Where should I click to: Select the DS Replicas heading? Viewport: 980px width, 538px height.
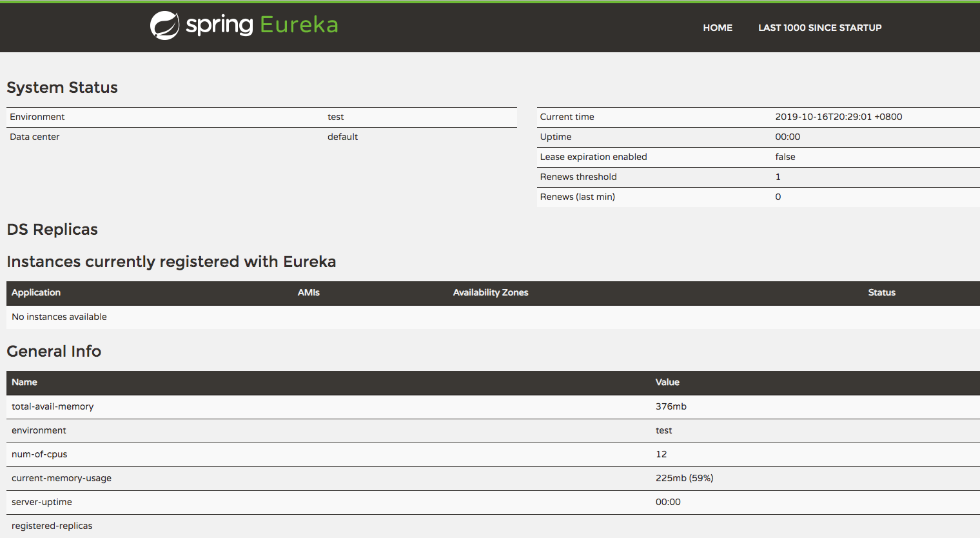[52, 229]
